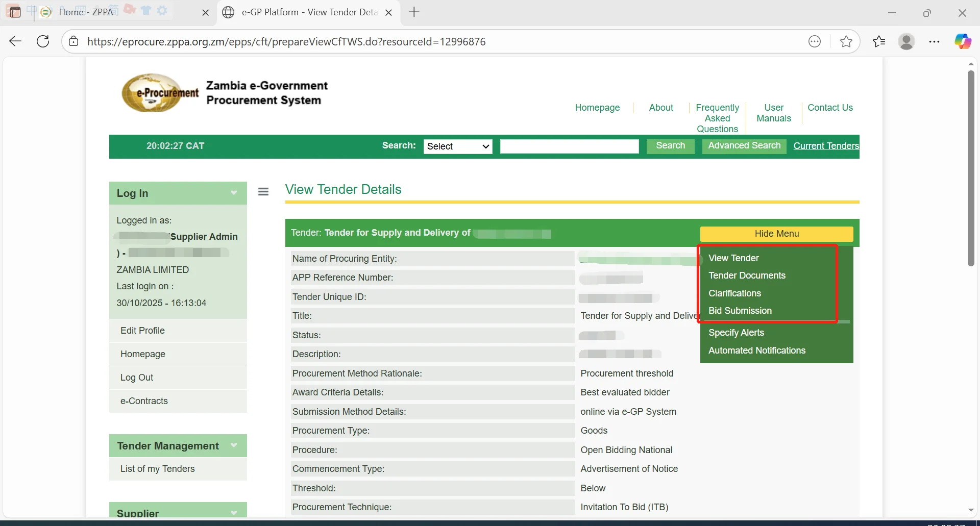The height and width of the screenshot is (526, 980).
Task: Click Edit Profile in sidebar
Action: [178, 331]
